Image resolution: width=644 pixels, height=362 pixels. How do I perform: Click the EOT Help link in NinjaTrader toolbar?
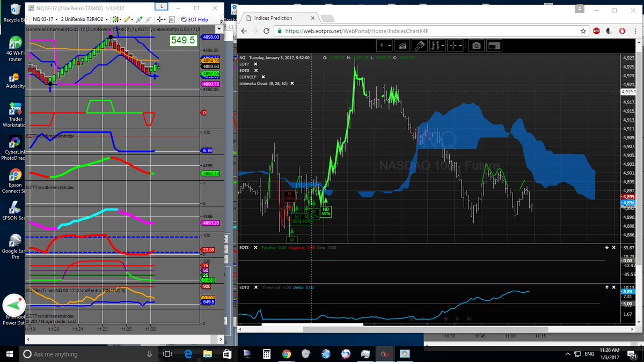click(197, 19)
